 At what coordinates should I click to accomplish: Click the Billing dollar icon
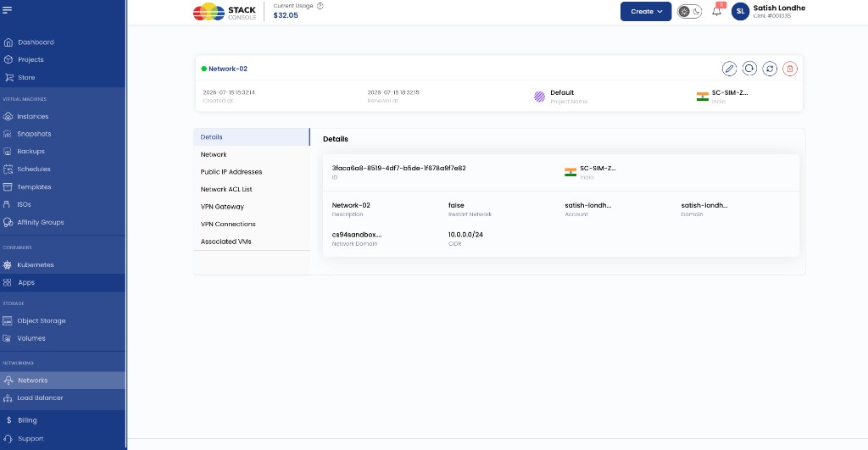(x=8, y=420)
